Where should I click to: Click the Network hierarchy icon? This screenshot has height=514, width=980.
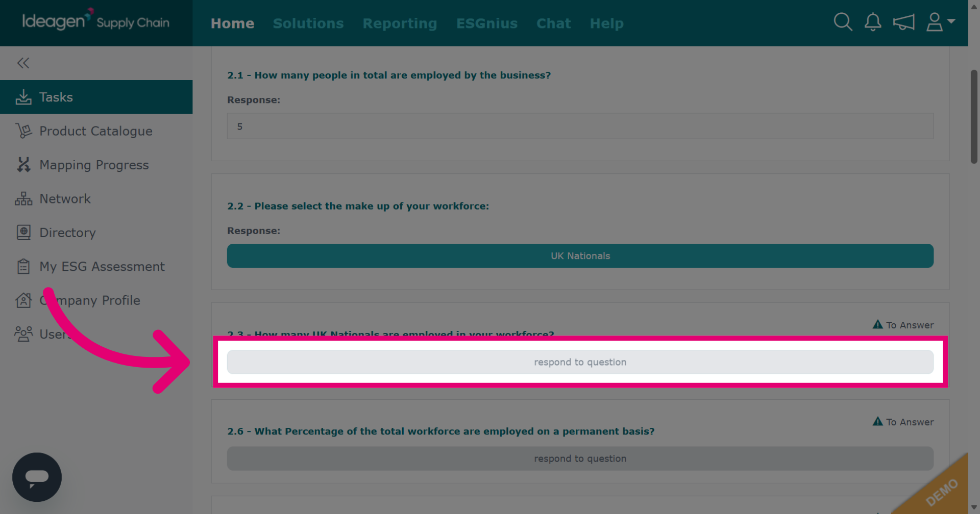click(x=23, y=199)
